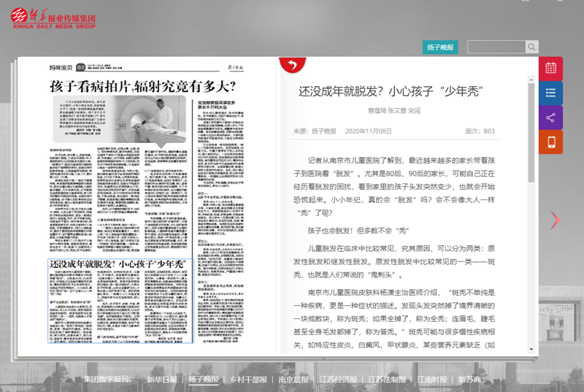Open the orange mobile phone version icon
The height and width of the screenshot is (392, 584).
coord(550,142)
